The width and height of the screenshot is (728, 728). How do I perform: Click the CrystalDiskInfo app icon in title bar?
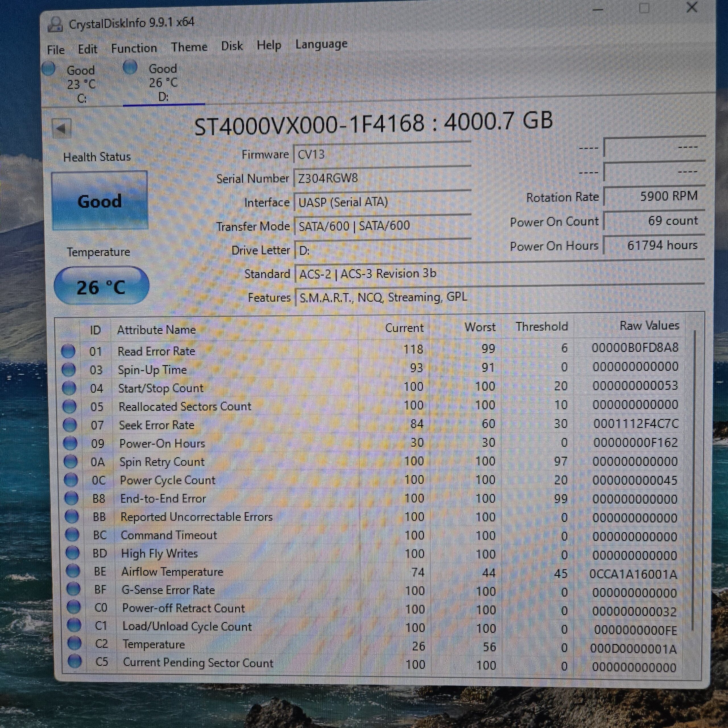click(x=55, y=25)
